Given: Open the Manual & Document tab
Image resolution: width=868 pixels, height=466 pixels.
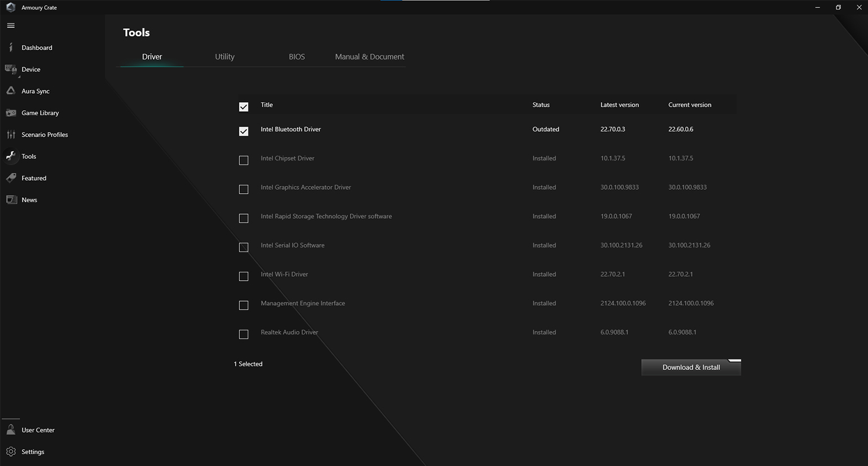Looking at the screenshot, I should click(x=370, y=56).
